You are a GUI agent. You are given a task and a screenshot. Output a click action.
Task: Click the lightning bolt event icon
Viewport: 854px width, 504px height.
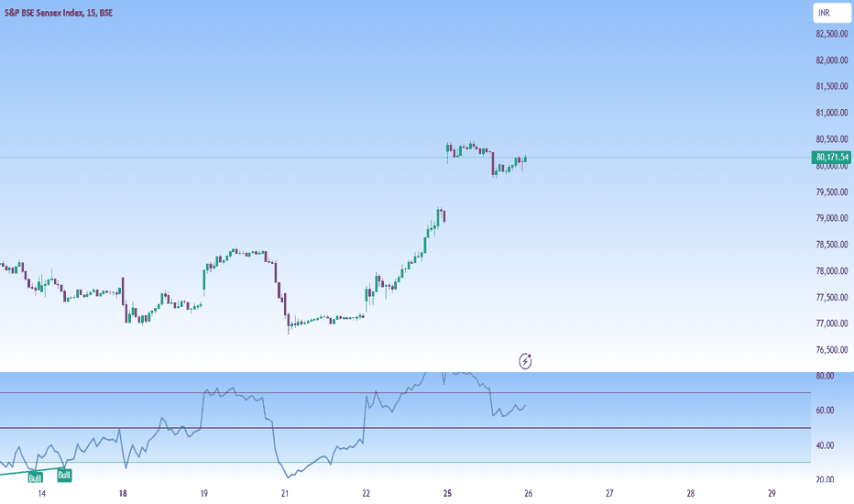point(525,361)
